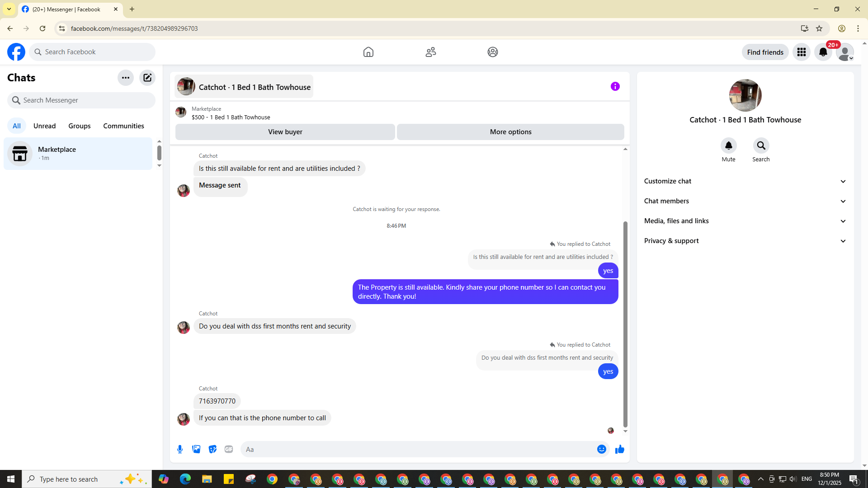The image size is (868, 488).
Task: Click the chat list scrollbar thumb
Action: [159, 153]
